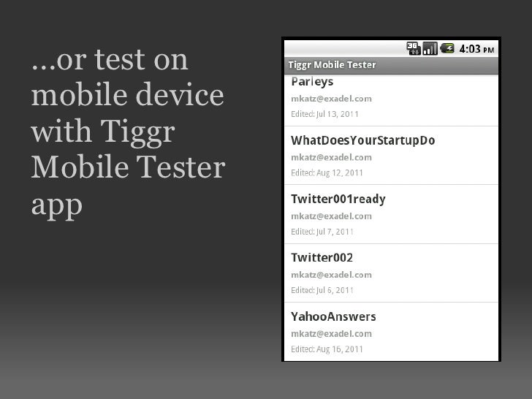Tap the 3G data status icon
Viewport: 532px width, 399px height.
414,48
